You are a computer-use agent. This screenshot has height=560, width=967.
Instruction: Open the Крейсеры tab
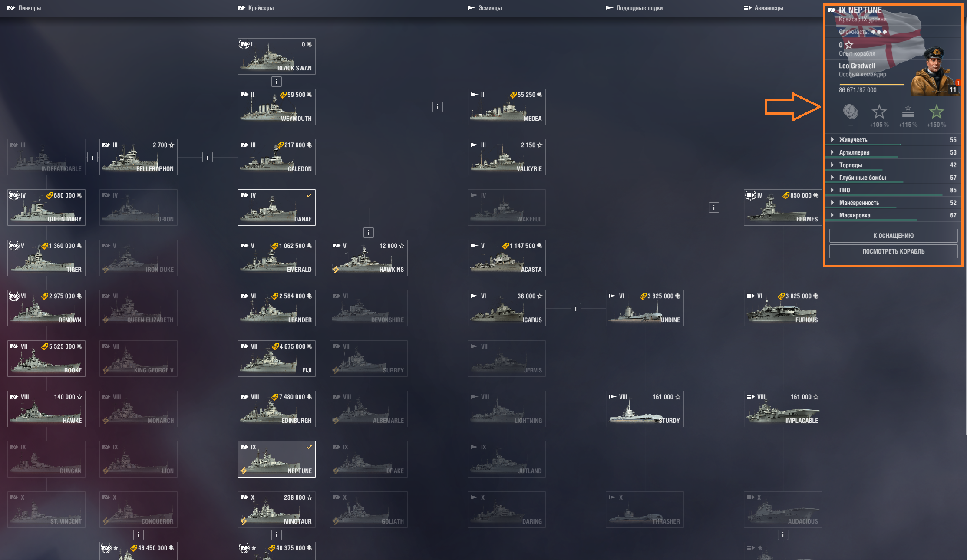click(x=256, y=8)
